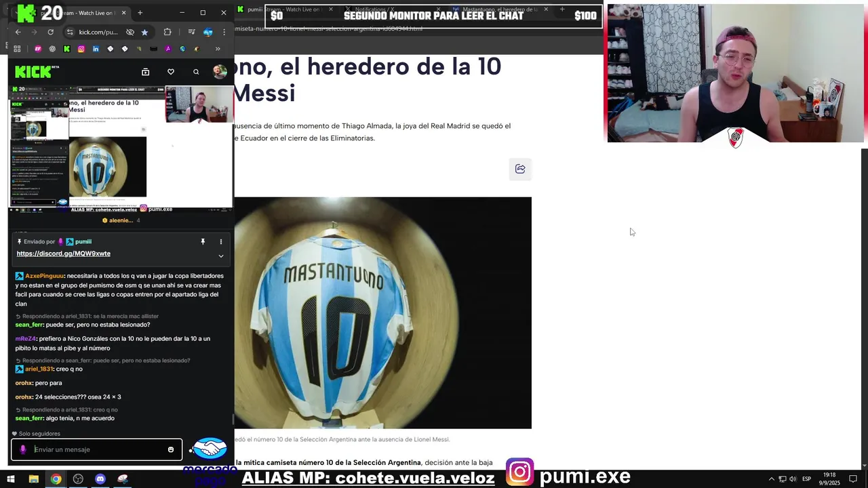Open the Windows notifications center
The width and height of the screenshot is (868, 488).
(x=853, y=479)
